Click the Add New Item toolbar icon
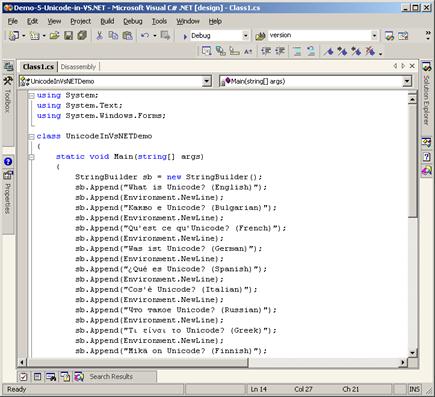Viewport: 435px width, 397px height. tap(34, 36)
